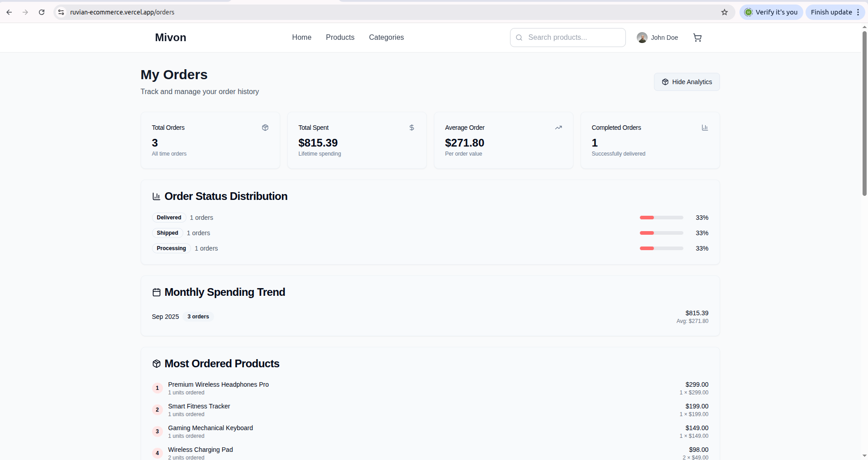Viewport: 868px width, 460px height.
Task: Click Smart Fitness Tracker product name
Action: point(199,406)
